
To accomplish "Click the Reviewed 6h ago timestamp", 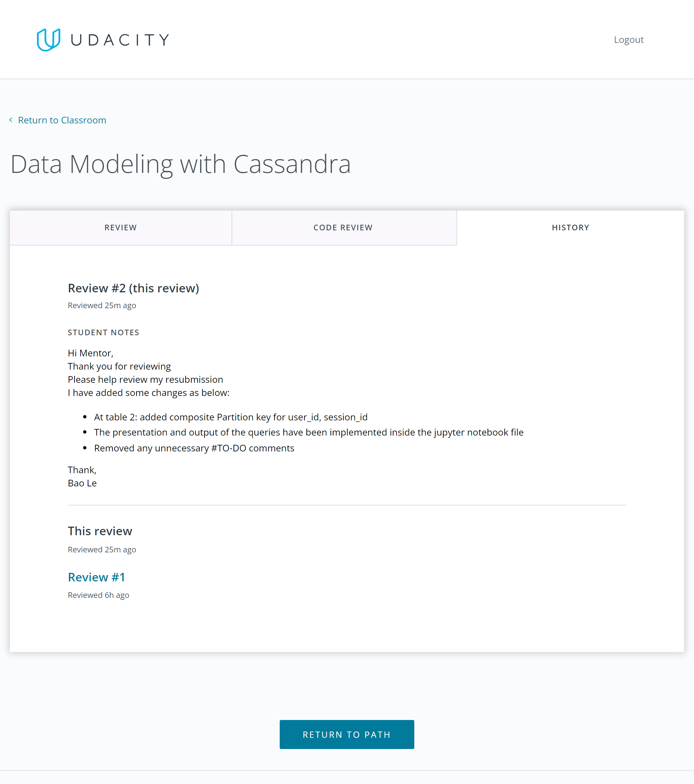I will pos(98,595).
